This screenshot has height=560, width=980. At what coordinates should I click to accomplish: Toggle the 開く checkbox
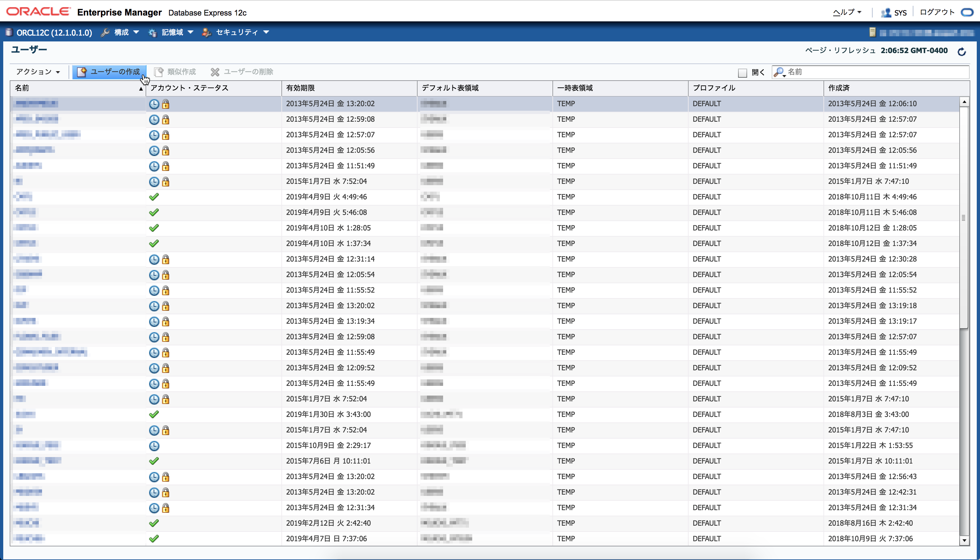coord(743,72)
